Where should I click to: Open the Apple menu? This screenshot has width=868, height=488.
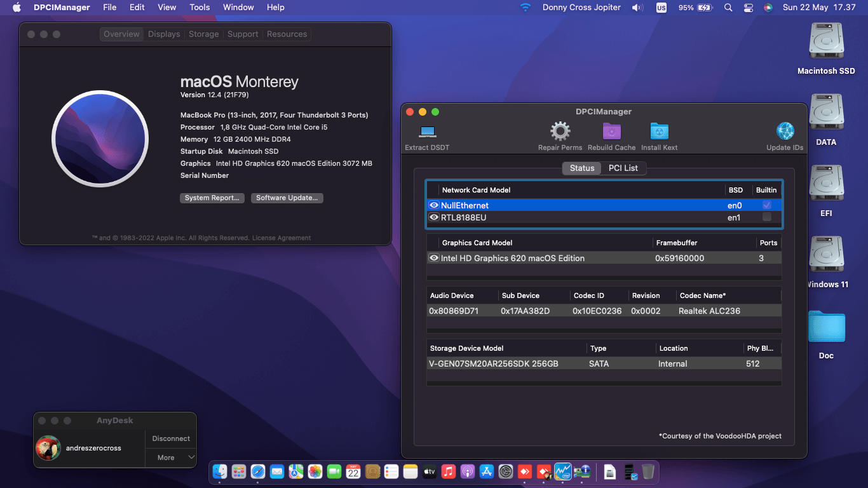click(17, 8)
